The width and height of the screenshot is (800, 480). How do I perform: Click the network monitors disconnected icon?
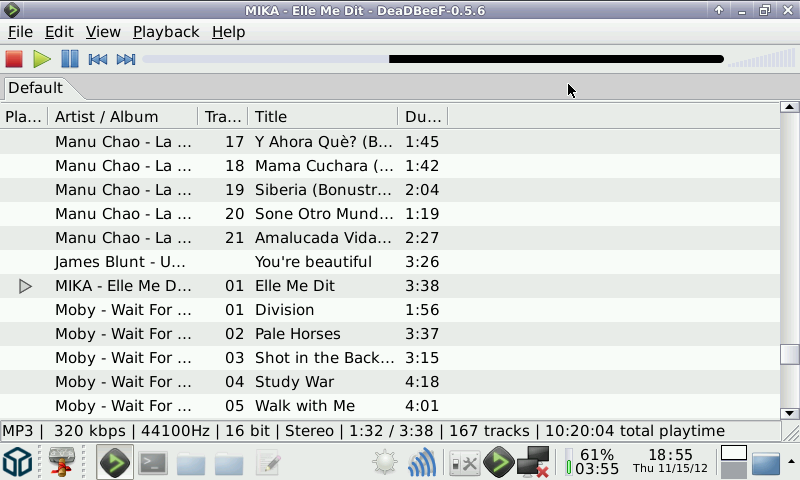[x=534, y=462]
